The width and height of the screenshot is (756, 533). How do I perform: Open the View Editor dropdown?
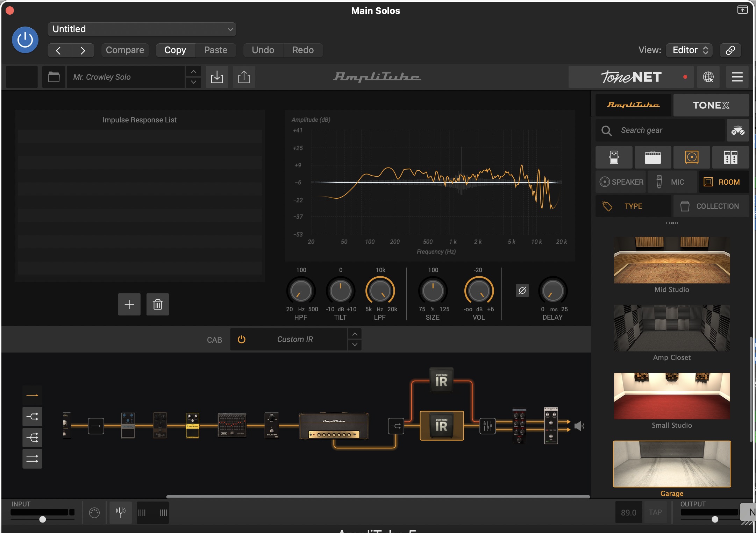[689, 50]
